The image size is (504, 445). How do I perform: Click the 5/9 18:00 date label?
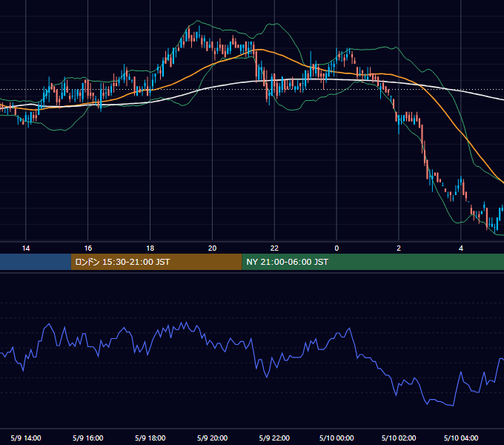[x=150, y=438]
